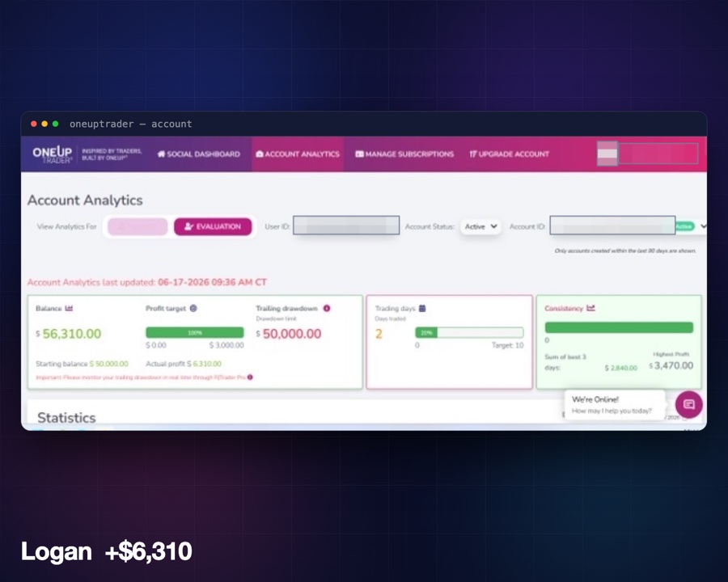Click the Trailing drawdown info icon
728x582 pixels.
327,308
